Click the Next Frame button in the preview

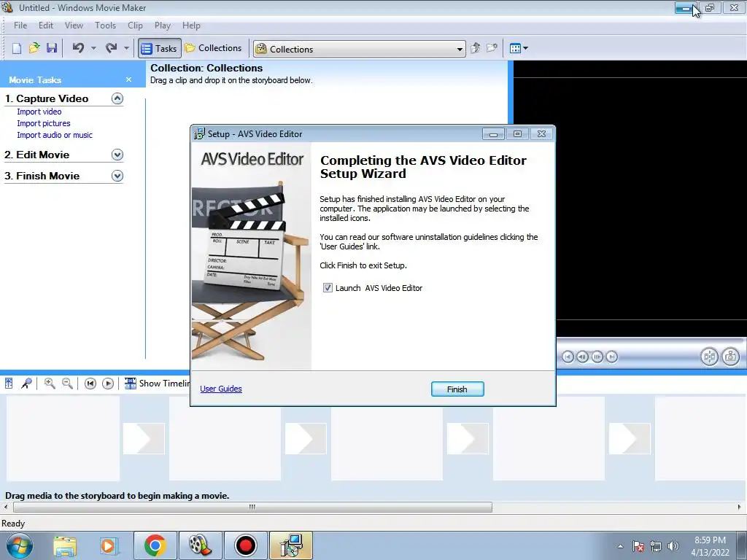[597, 357]
